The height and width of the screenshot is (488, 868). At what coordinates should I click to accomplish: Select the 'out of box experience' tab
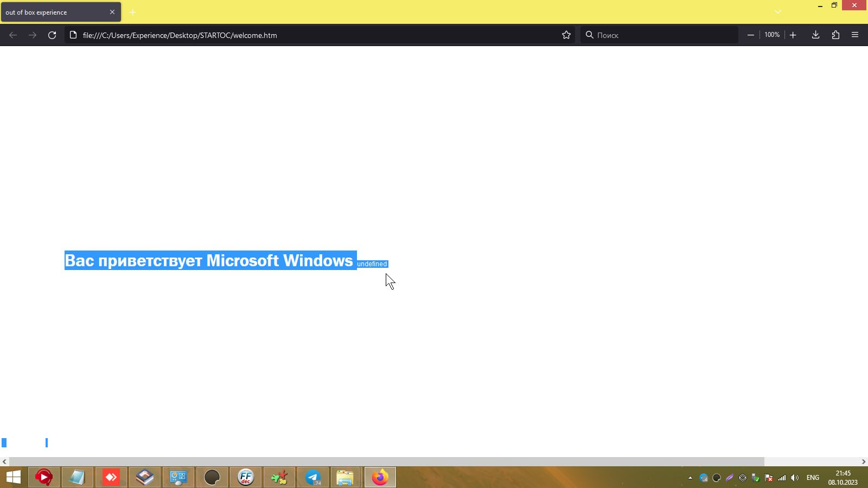[x=60, y=12]
